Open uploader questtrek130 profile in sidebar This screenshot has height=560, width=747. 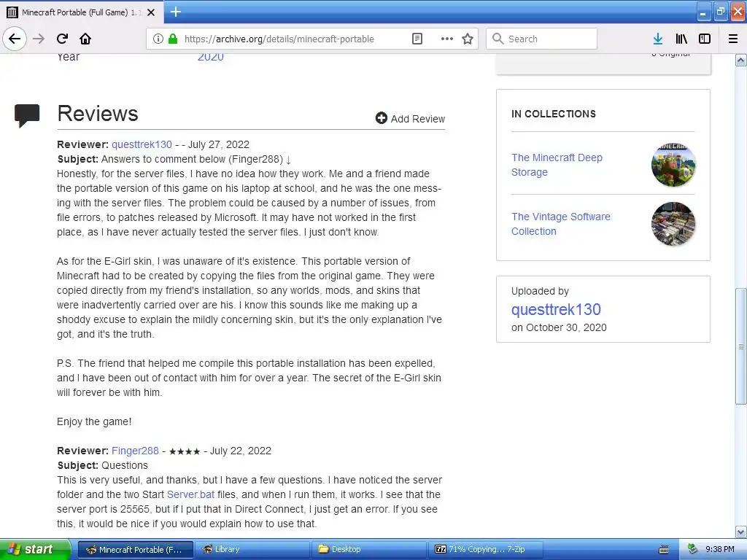pyautogui.click(x=555, y=309)
